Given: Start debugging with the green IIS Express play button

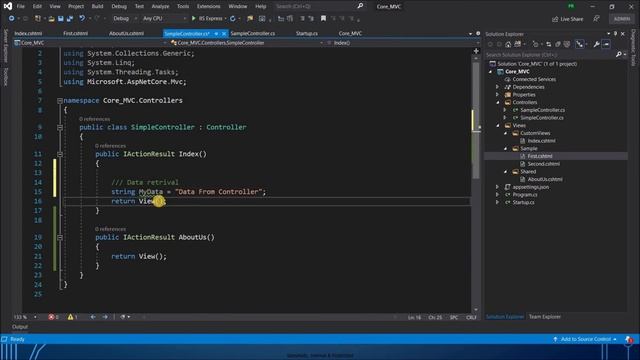Looking at the screenshot, I should (x=194, y=18).
